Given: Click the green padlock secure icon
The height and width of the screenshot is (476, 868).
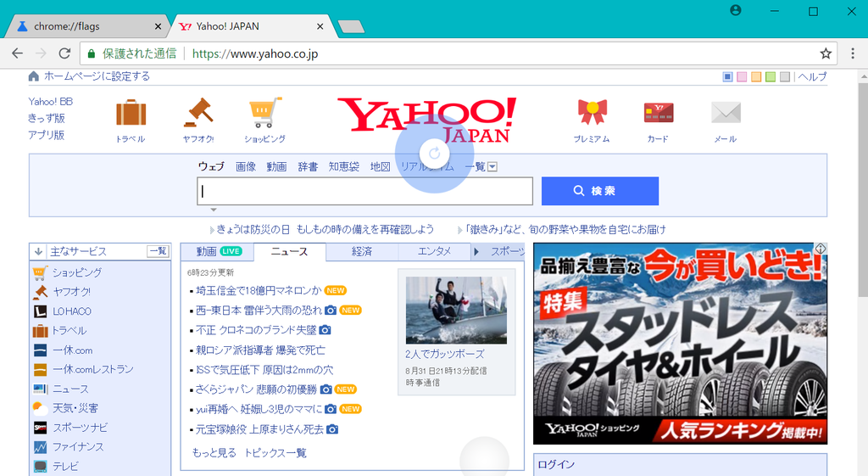Looking at the screenshot, I should [92, 53].
